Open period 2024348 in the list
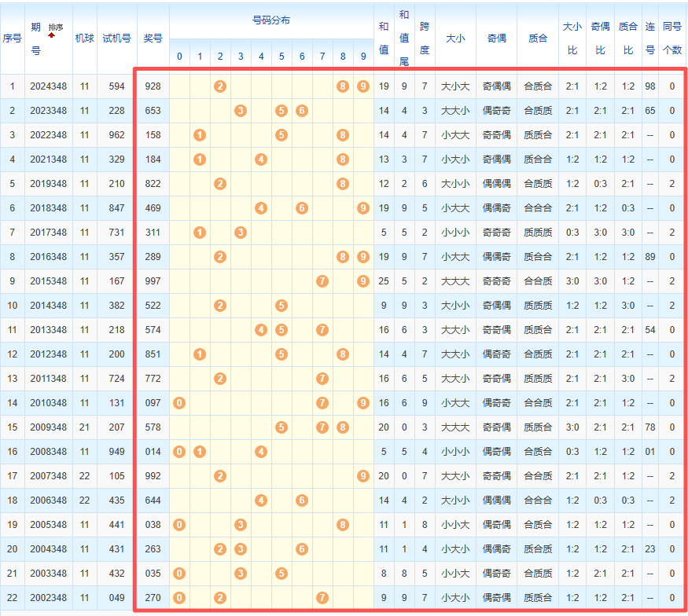 (49, 86)
